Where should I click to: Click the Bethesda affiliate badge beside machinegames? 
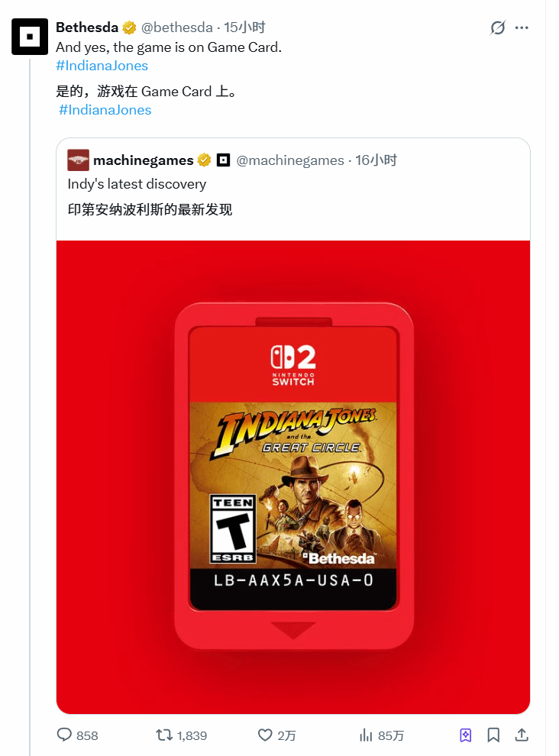point(223,160)
